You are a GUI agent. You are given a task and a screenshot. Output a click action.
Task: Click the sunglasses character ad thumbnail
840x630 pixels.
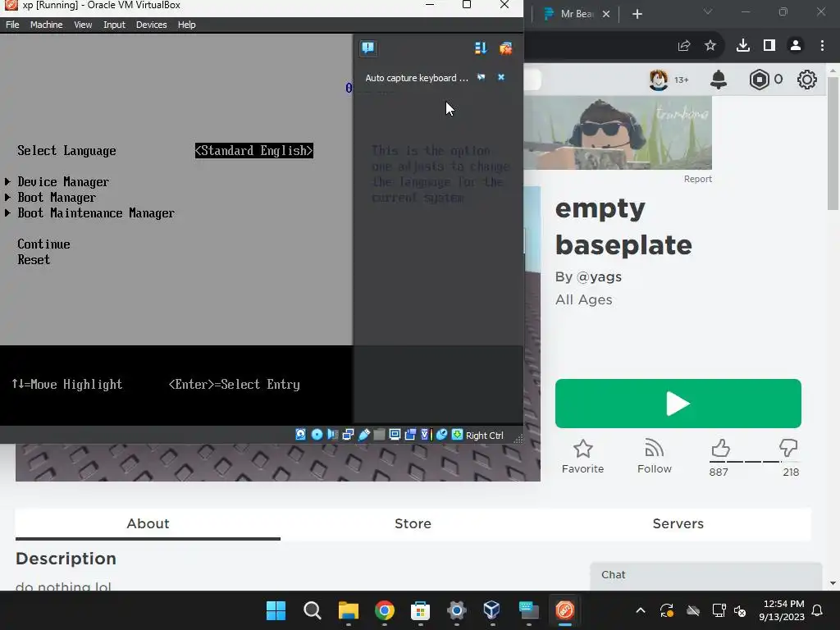click(618, 133)
